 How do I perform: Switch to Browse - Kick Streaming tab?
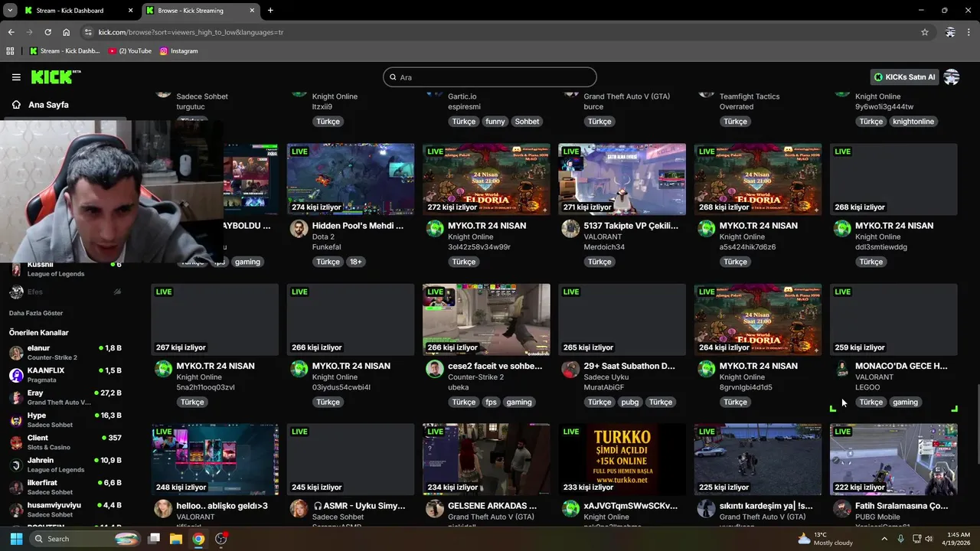pos(201,11)
